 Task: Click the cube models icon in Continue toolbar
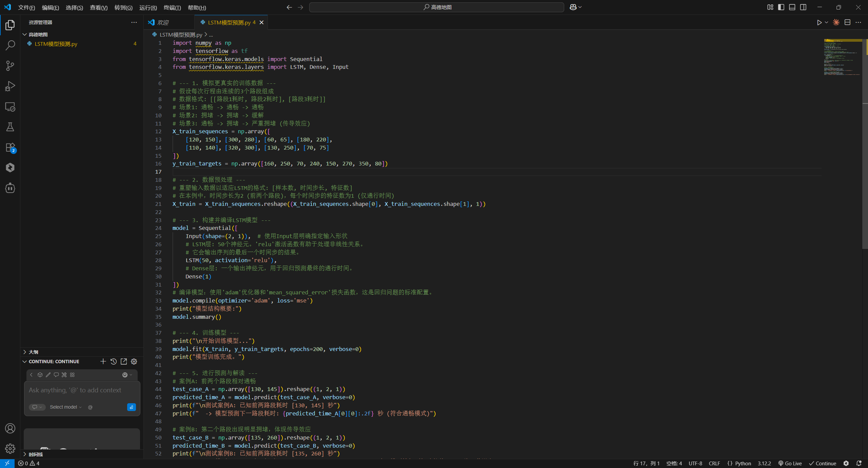point(40,375)
